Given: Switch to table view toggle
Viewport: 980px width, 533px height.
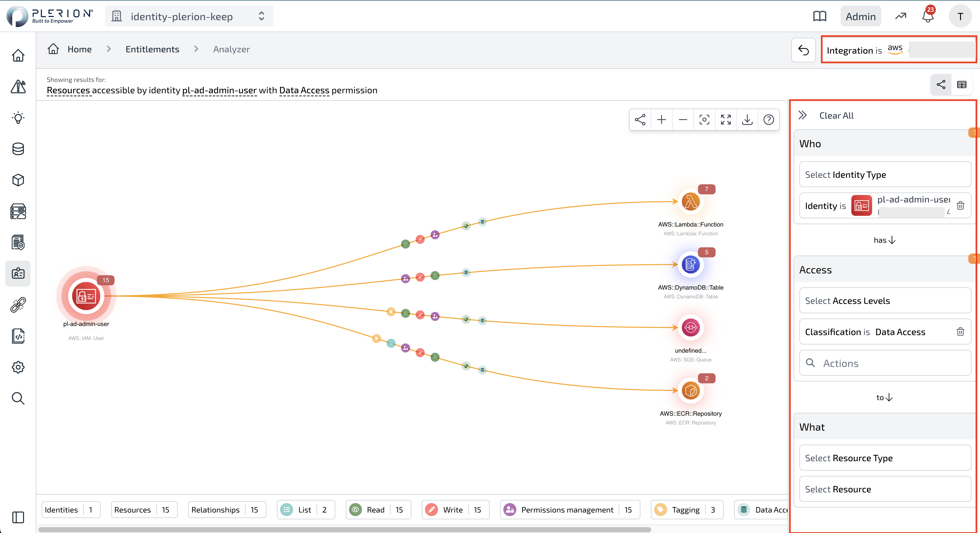Looking at the screenshot, I should click(962, 84).
